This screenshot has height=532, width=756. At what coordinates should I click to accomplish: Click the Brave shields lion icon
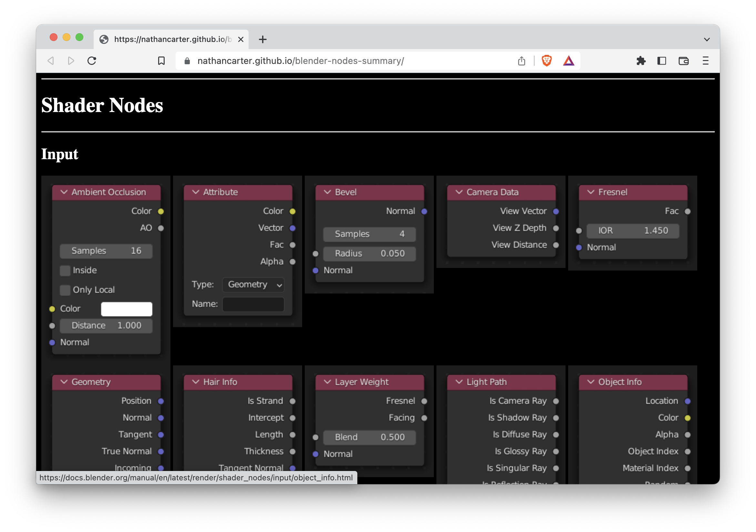pos(547,61)
